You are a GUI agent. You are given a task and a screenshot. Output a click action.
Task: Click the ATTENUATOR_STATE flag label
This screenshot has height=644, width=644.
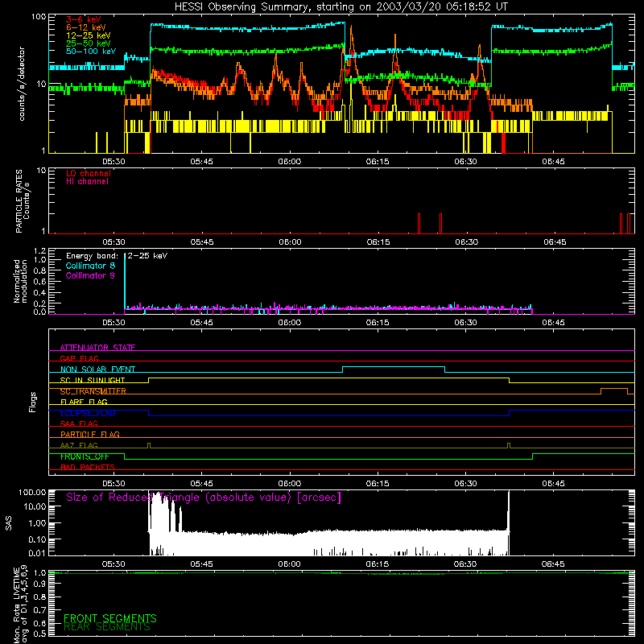point(97,348)
